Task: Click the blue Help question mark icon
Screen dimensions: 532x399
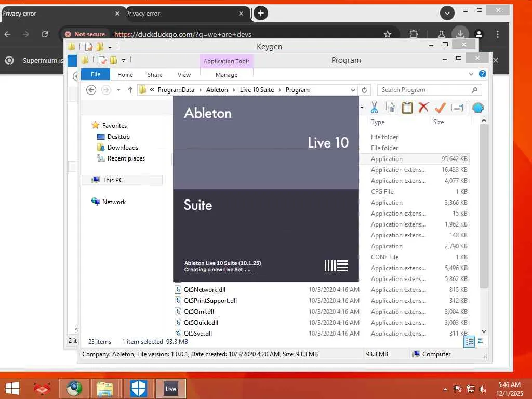Action: click(483, 74)
